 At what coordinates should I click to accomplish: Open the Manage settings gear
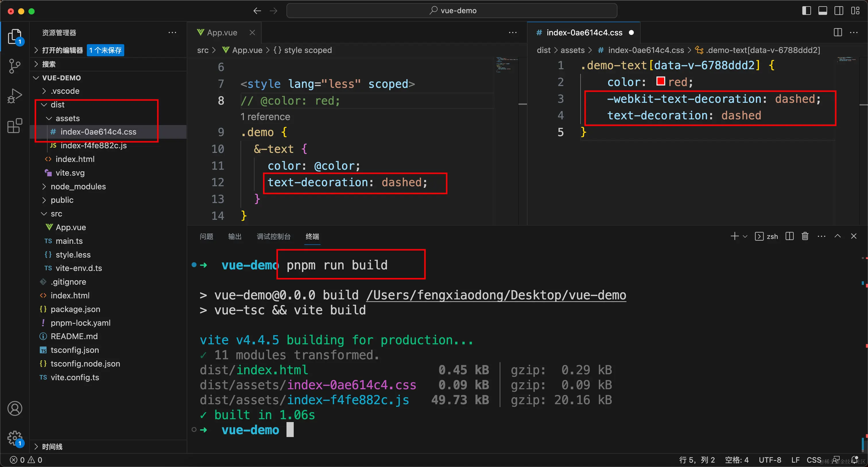point(15,438)
